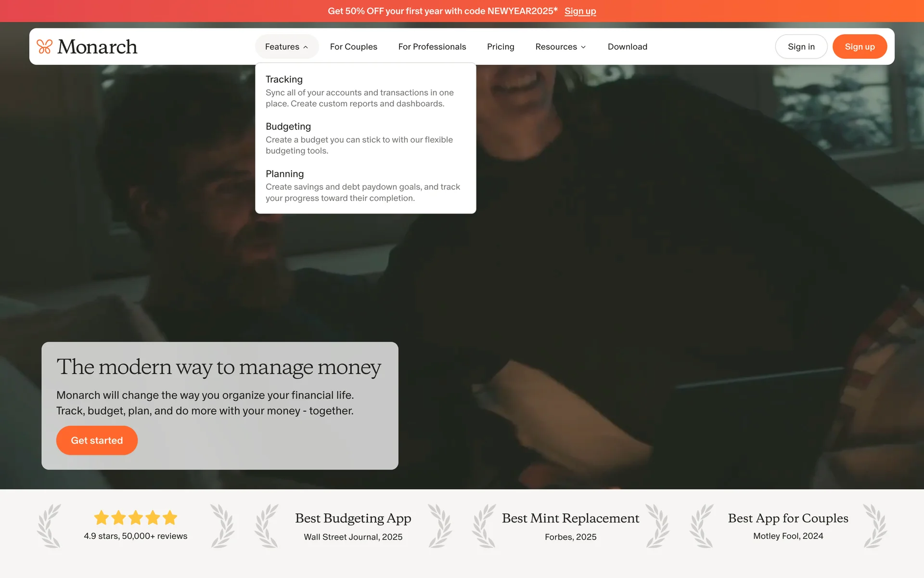
Task: Collapse the Features dropdown chevron
Action: coord(306,47)
